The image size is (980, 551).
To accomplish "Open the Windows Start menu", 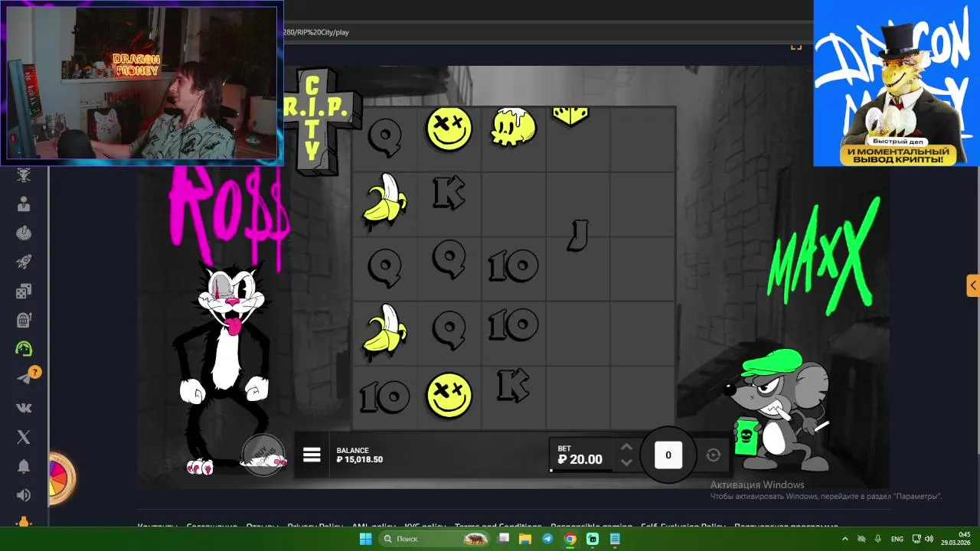I will [x=365, y=539].
